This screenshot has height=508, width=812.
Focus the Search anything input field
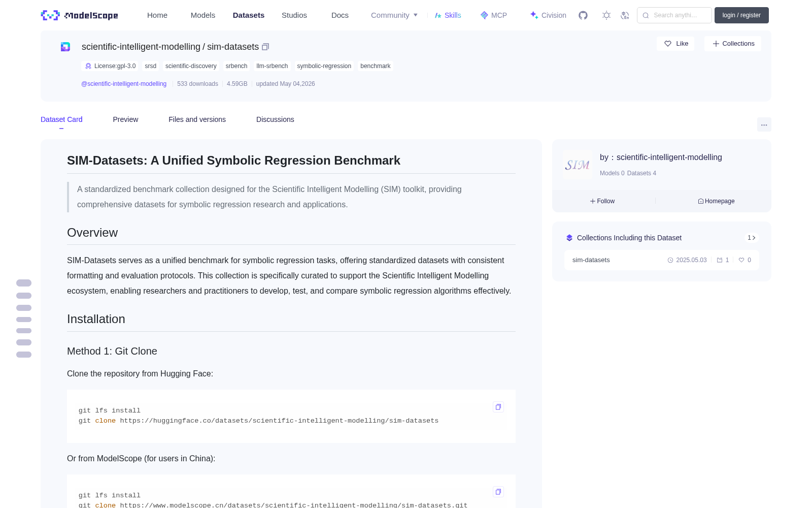[x=674, y=15]
